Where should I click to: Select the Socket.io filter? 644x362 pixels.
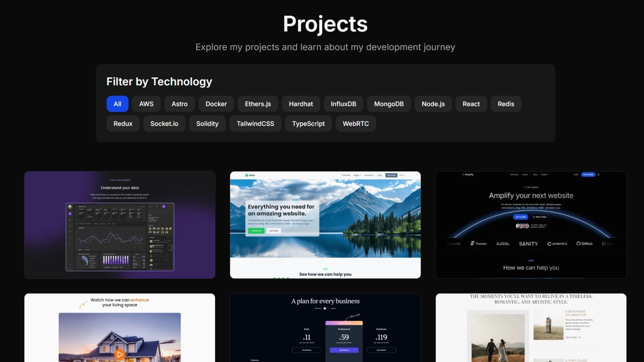click(x=164, y=124)
